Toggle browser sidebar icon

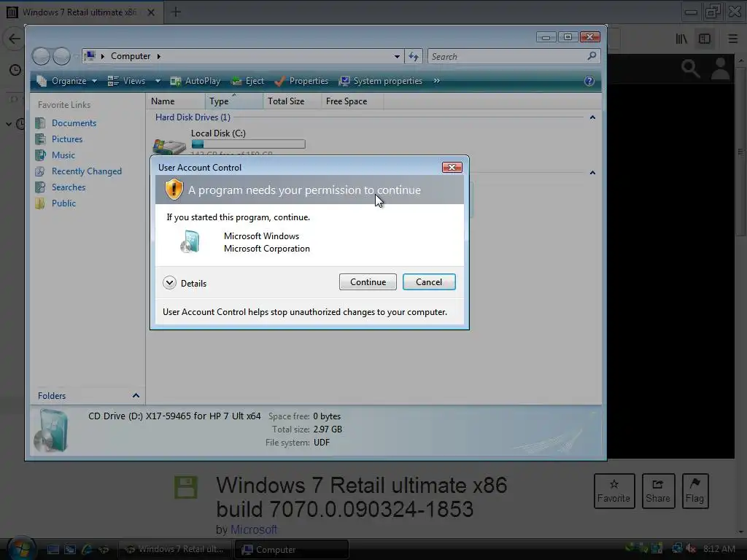(x=705, y=39)
